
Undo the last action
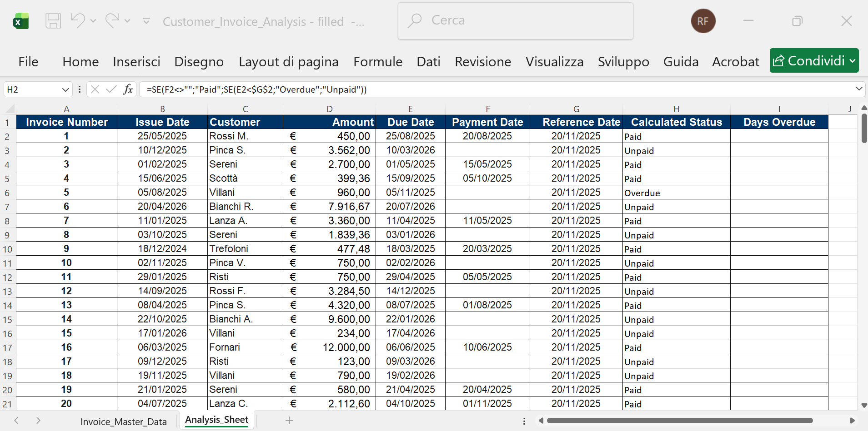coord(77,21)
